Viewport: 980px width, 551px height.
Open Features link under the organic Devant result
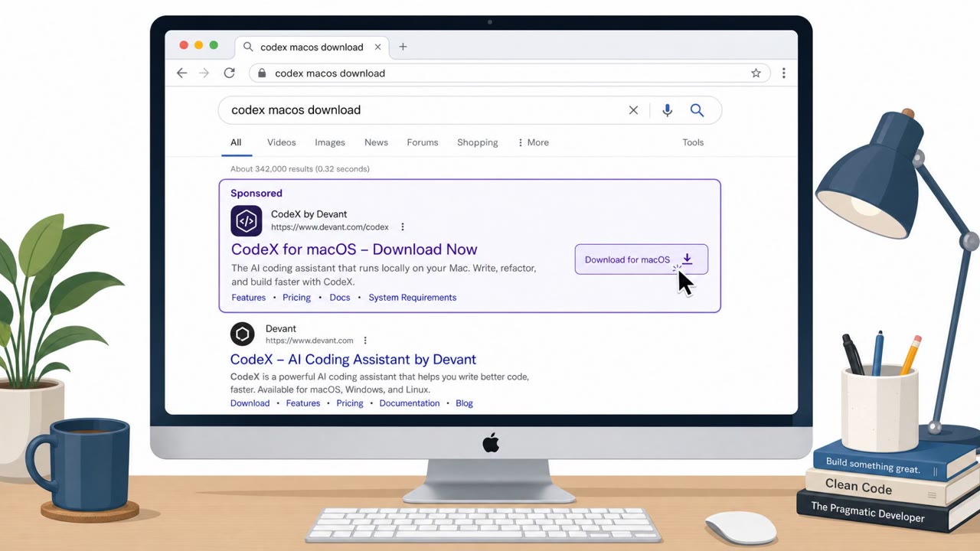point(303,403)
